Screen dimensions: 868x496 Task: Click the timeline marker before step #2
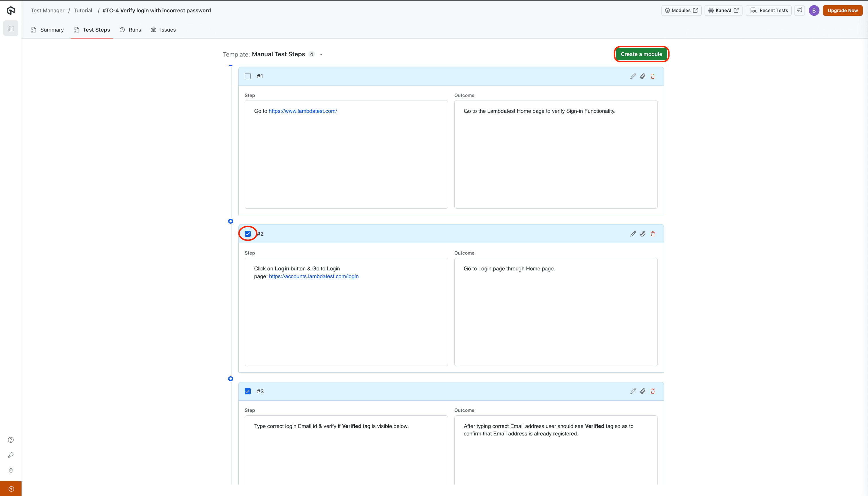pyautogui.click(x=231, y=221)
